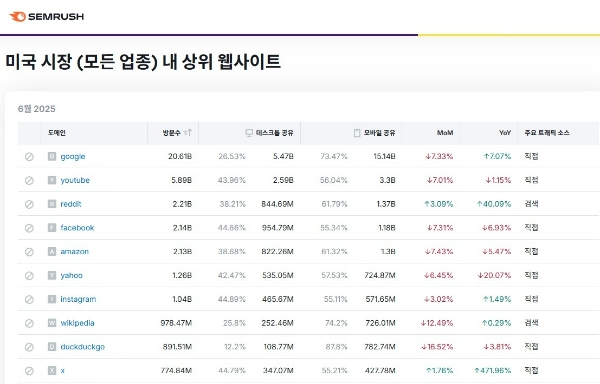Viewport: 600px width, 384px height.
Task: Click the block icon in wikipedia row
Action: point(29,324)
